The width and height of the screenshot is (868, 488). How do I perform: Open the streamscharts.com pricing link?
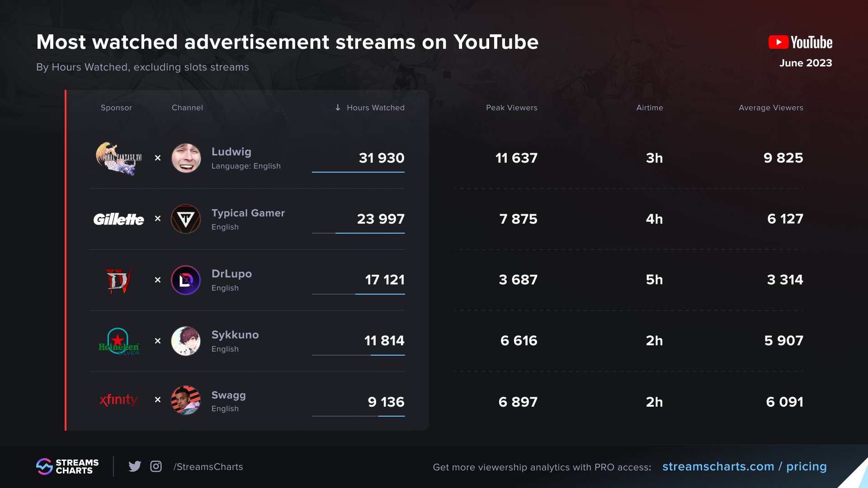tap(745, 466)
